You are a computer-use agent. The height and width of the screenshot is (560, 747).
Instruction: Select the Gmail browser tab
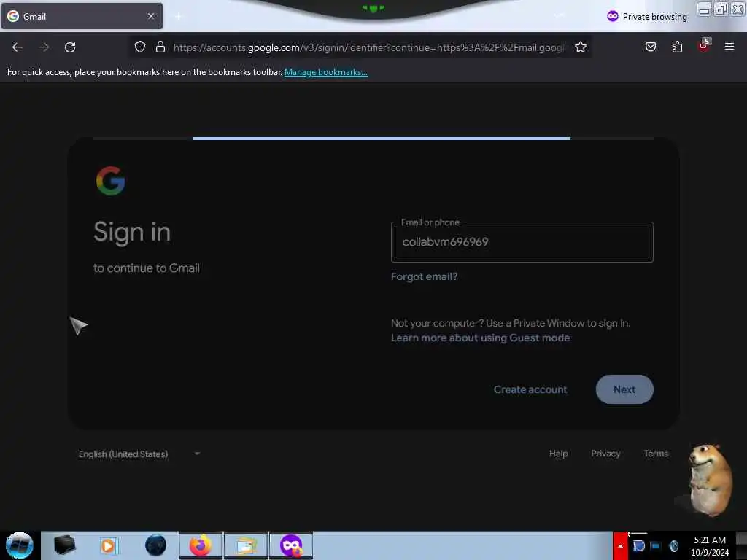pos(82,16)
